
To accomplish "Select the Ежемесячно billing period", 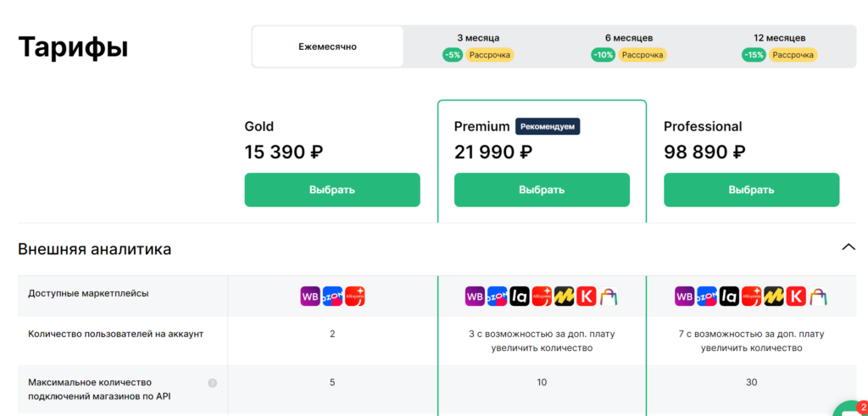I will (x=327, y=47).
